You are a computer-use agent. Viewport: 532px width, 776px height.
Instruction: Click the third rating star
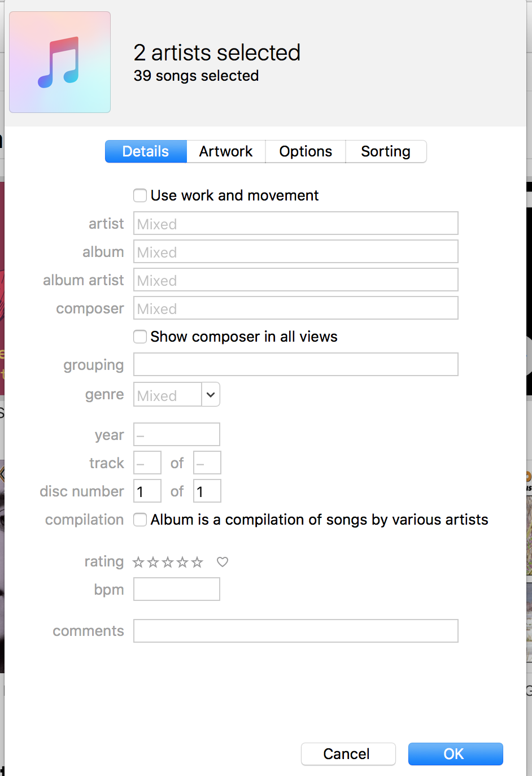click(x=168, y=562)
